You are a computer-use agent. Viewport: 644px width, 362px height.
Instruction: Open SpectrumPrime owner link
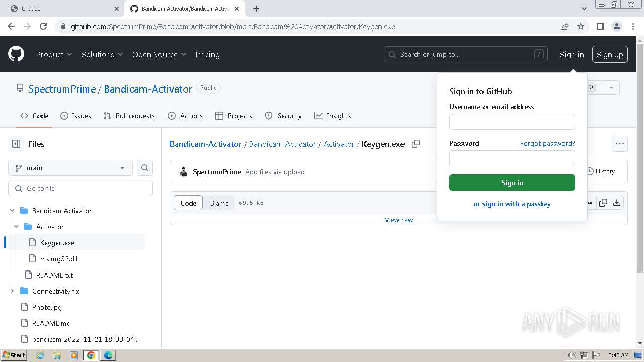[x=62, y=89]
